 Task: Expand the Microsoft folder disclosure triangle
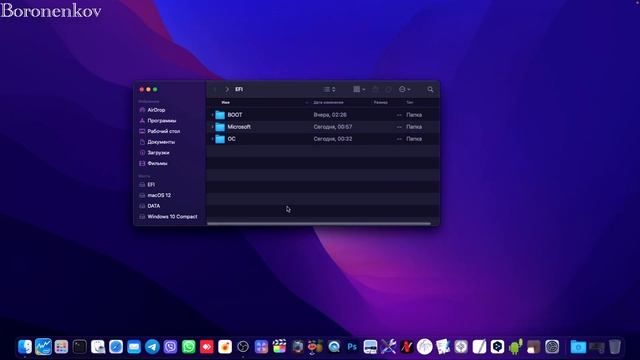(212, 127)
